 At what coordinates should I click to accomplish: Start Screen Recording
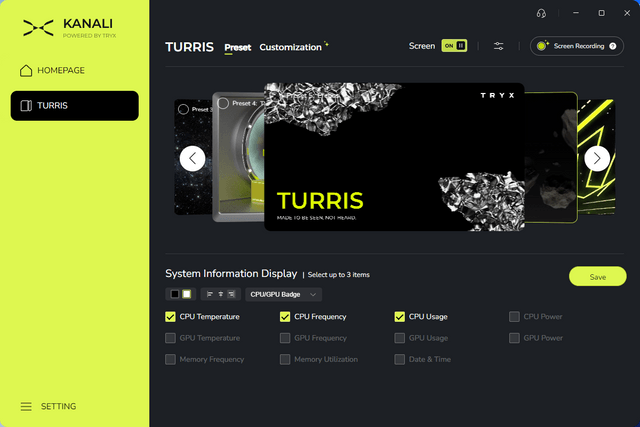coord(577,46)
